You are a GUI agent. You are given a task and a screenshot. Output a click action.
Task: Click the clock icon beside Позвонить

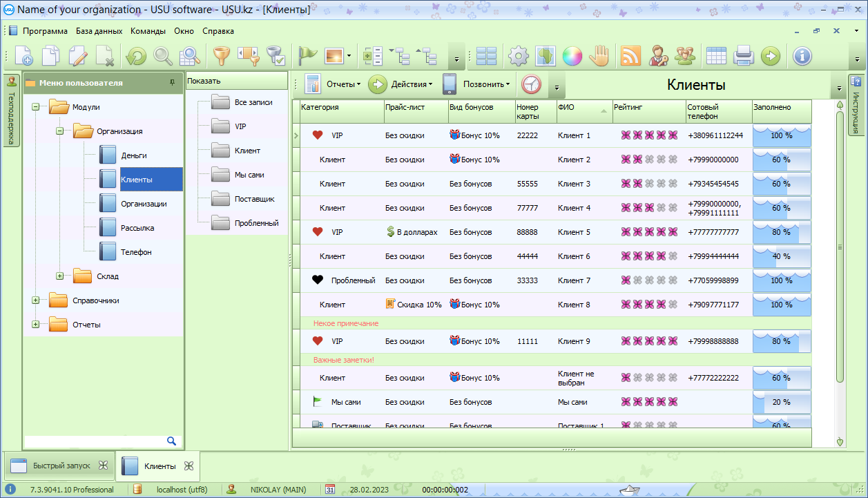pos(532,84)
